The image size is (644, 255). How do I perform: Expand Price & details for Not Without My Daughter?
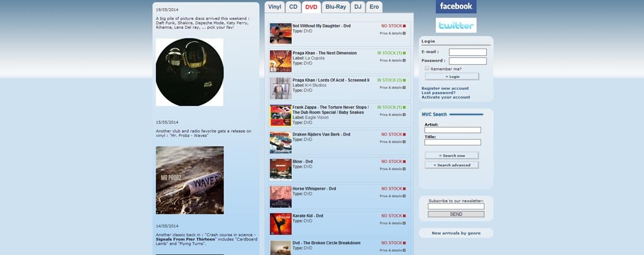click(392, 33)
